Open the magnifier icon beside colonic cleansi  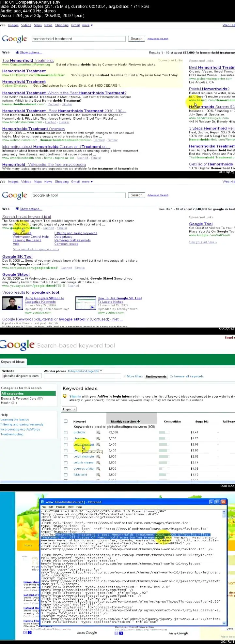click(x=98, y=462)
